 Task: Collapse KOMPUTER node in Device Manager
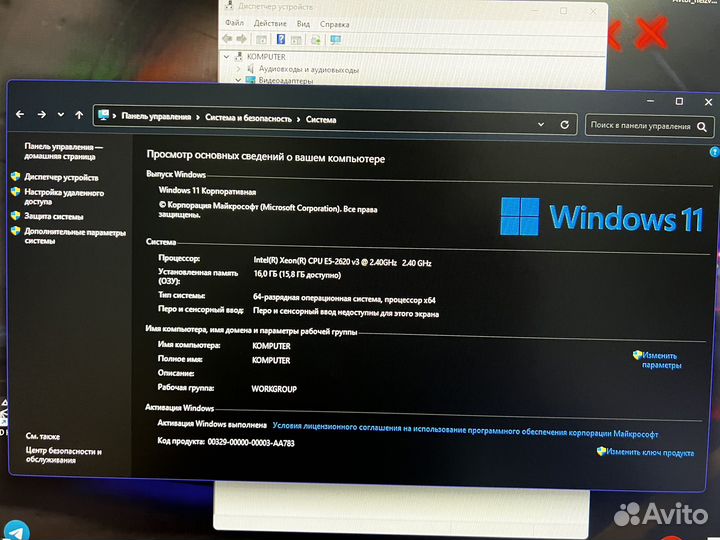[226, 56]
